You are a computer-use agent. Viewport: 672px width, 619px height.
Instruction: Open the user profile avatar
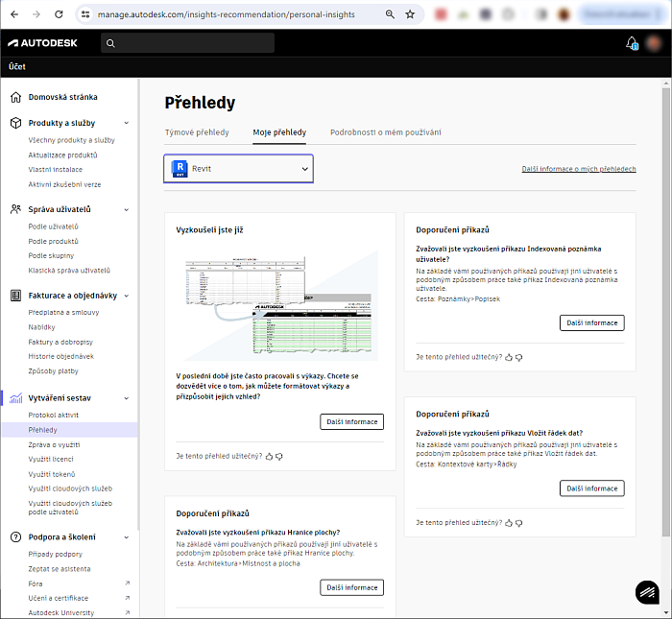click(x=654, y=43)
